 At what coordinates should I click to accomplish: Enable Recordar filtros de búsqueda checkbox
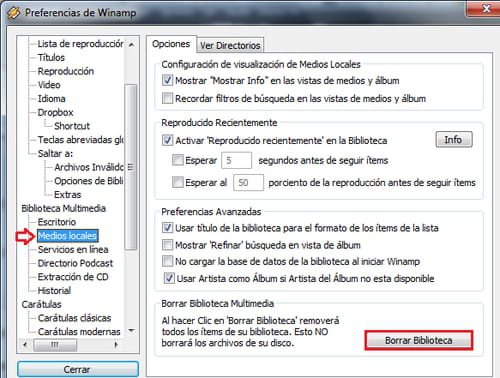(x=167, y=98)
